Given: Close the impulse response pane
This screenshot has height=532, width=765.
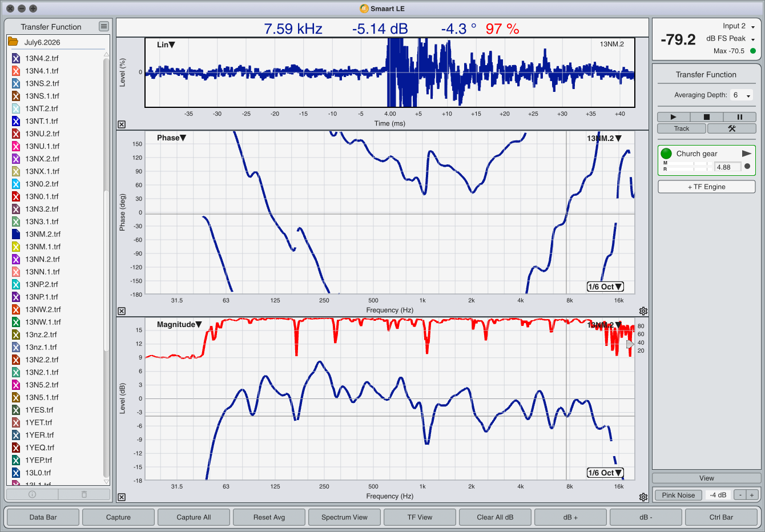Looking at the screenshot, I should click(x=122, y=124).
